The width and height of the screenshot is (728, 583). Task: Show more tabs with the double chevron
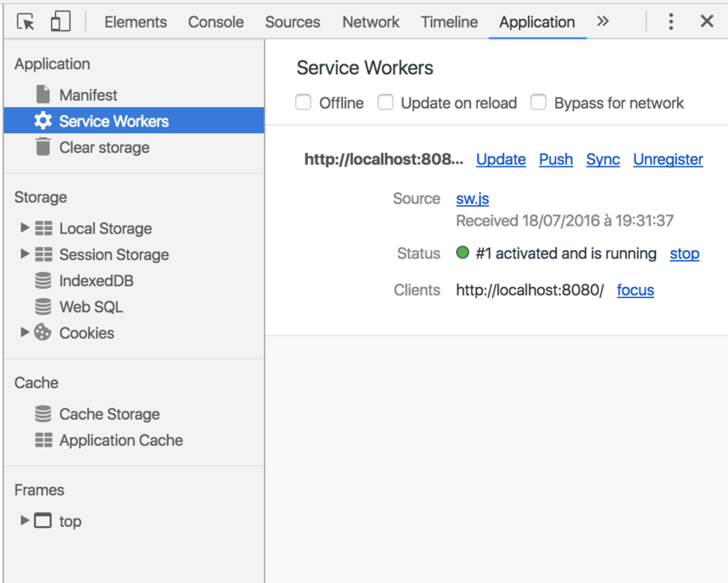pos(602,22)
